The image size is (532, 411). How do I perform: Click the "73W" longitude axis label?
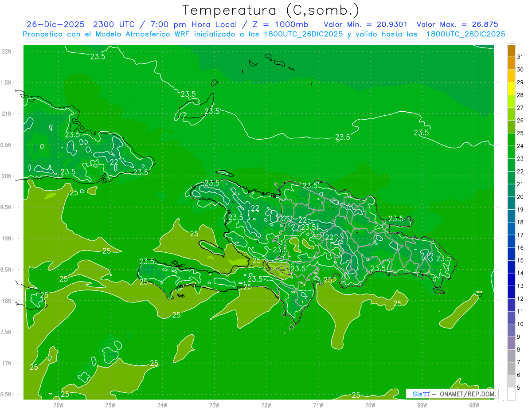[214, 405]
